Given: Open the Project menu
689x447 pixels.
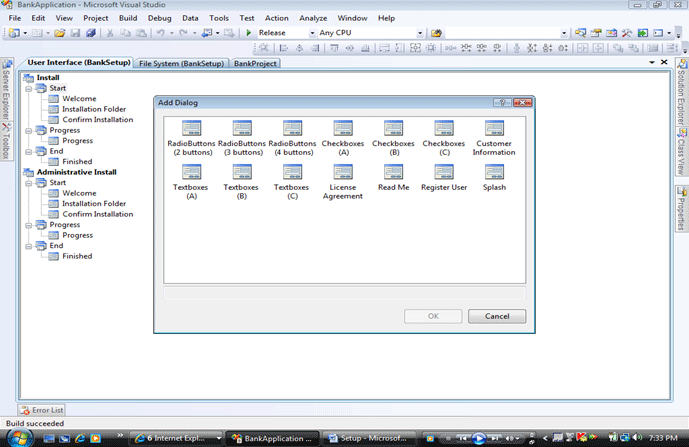Looking at the screenshot, I should pos(95,18).
